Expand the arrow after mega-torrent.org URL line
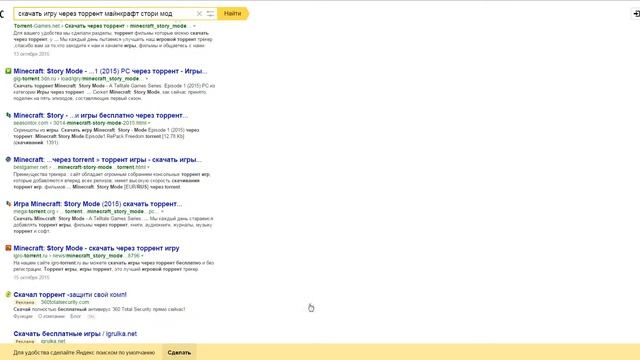 point(162,211)
